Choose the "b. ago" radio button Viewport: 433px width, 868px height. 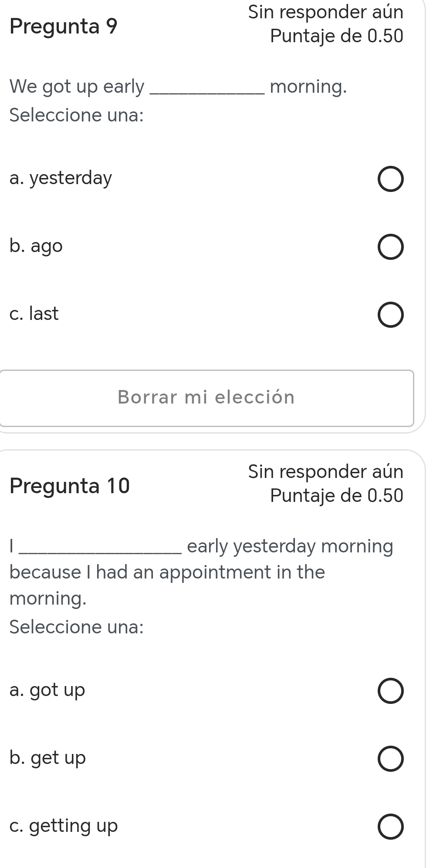tap(390, 247)
